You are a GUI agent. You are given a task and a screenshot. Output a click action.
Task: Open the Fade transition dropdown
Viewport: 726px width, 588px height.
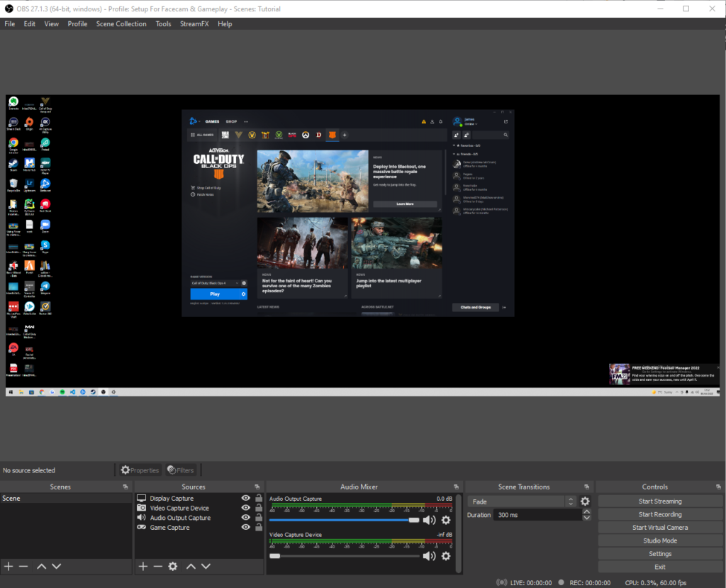[521, 501]
